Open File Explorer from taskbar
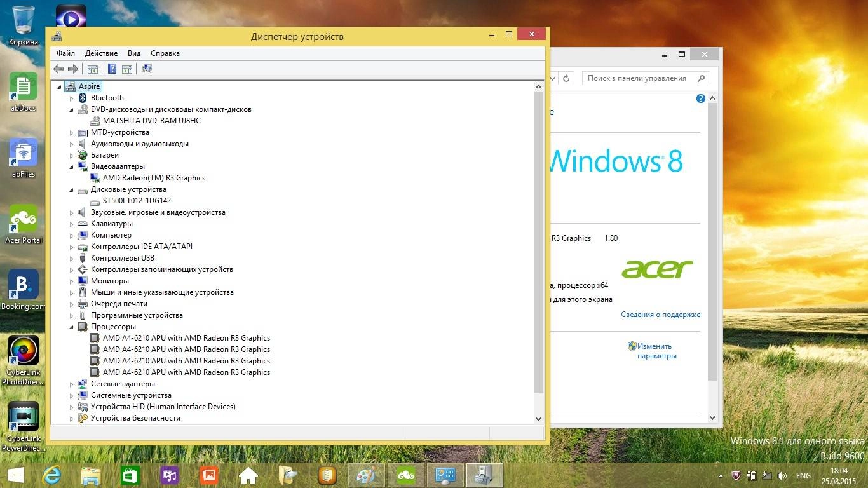 pyautogui.click(x=91, y=475)
